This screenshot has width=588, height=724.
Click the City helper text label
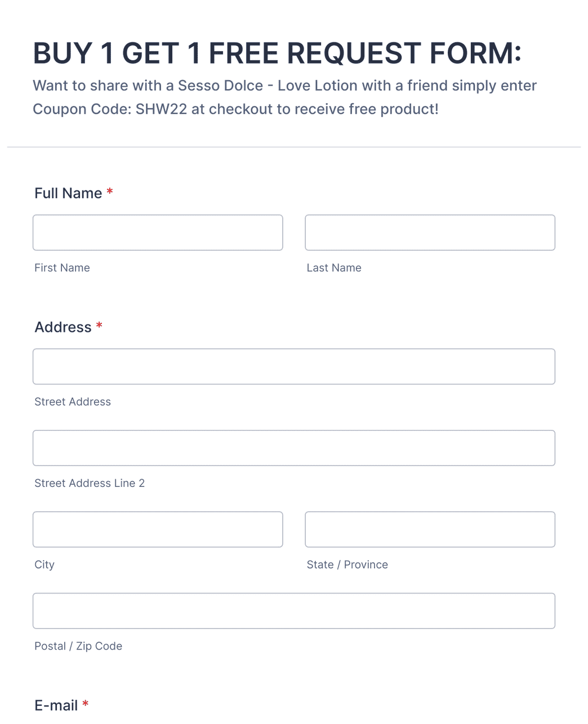(x=44, y=565)
